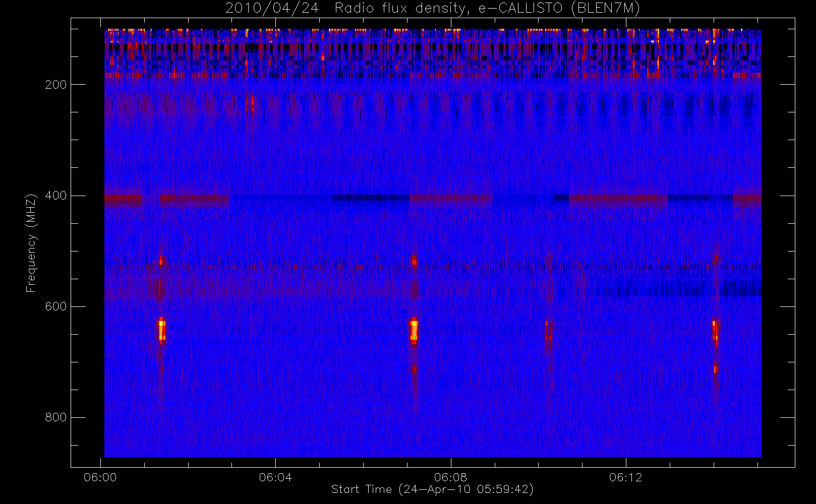
Task: Click the 06:00 time tick label
Action: click(x=100, y=477)
